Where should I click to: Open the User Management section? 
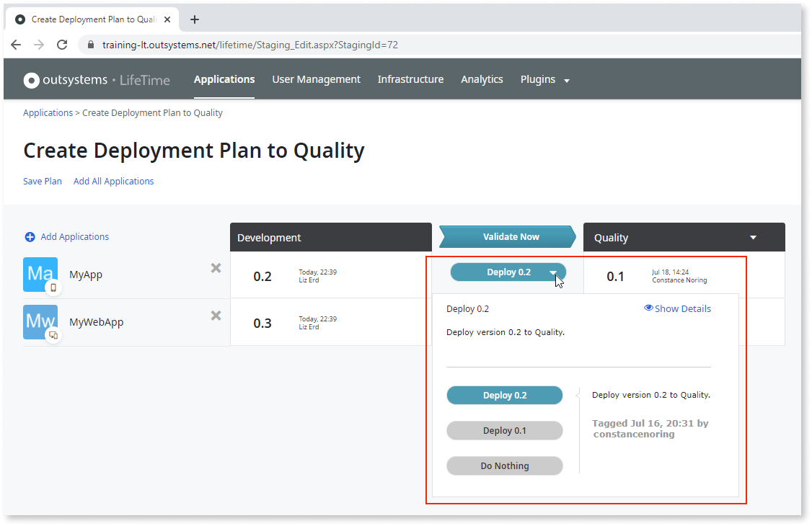[316, 79]
